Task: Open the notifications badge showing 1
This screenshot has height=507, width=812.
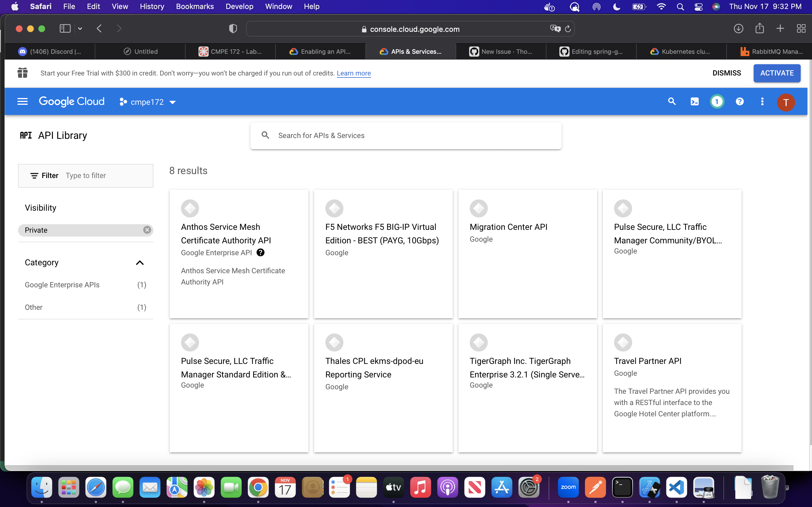Action: (717, 102)
